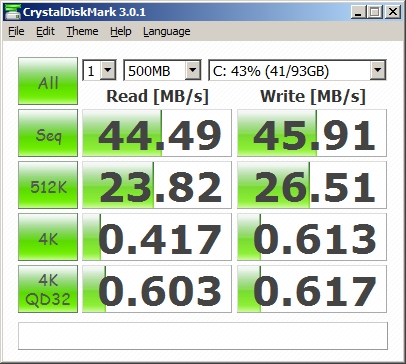Image resolution: width=406 pixels, height=364 pixels.
Task: Click the 512K write result 26.51
Action: pos(312,185)
